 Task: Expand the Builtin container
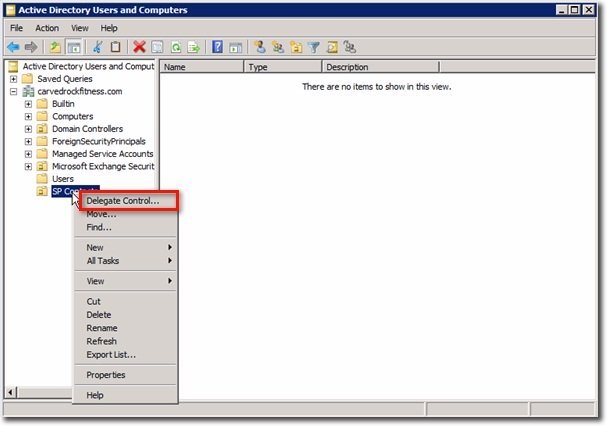[28, 104]
